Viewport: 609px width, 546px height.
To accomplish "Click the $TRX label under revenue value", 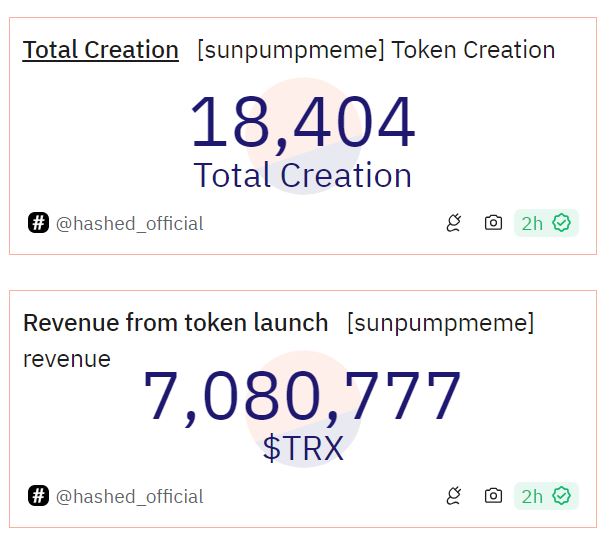I will pyautogui.click(x=303, y=448).
